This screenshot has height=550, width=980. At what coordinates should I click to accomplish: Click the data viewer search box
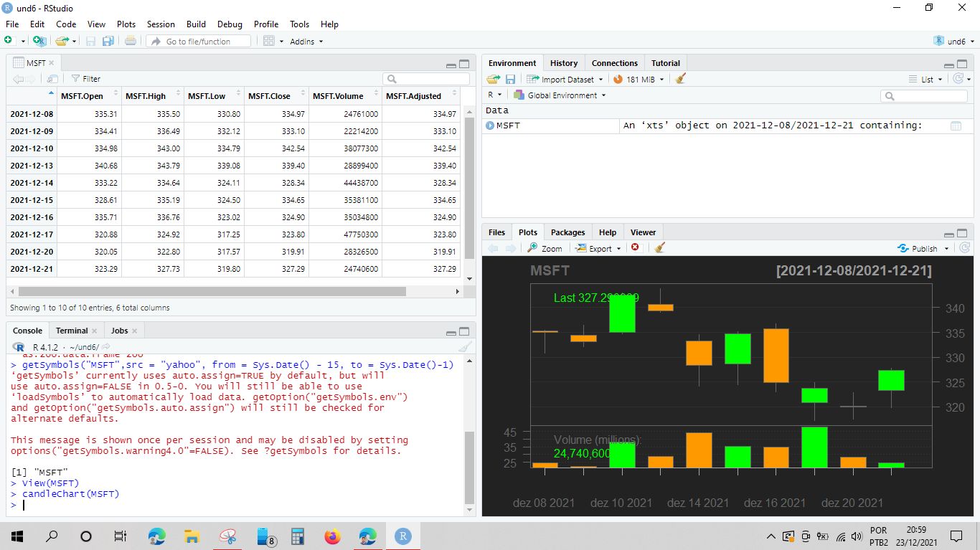[426, 79]
